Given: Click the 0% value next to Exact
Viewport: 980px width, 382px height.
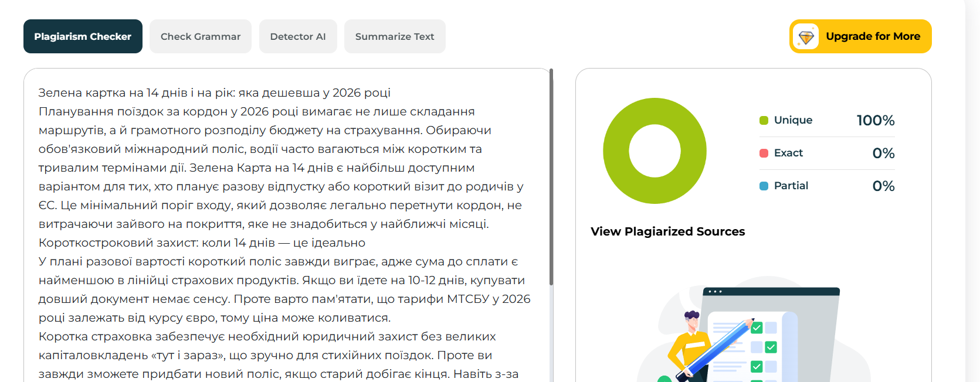Looking at the screenshot, I should (884, 154).
